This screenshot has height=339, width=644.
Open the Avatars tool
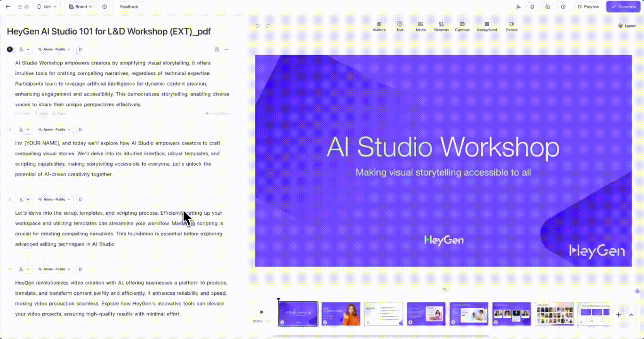click(379, 26)
